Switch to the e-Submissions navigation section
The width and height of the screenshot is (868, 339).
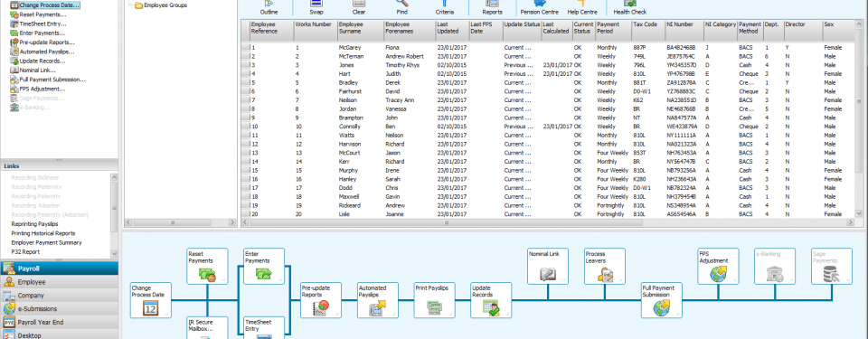60,308
